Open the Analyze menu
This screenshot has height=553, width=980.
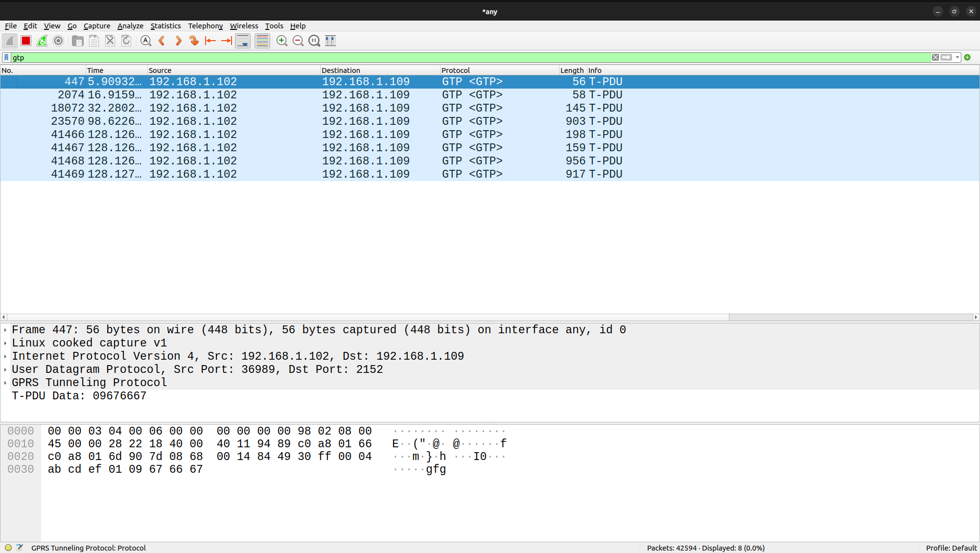[130, 26]
